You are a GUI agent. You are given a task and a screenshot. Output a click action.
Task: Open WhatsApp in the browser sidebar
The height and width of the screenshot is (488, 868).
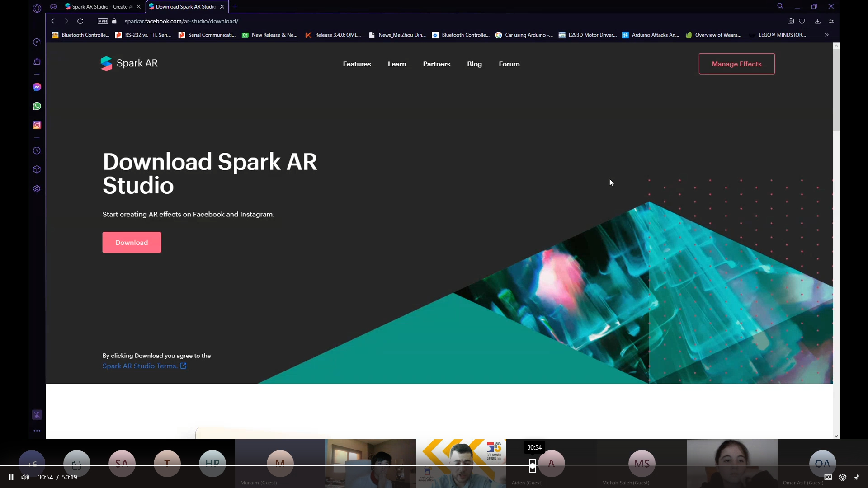[37, 106]
